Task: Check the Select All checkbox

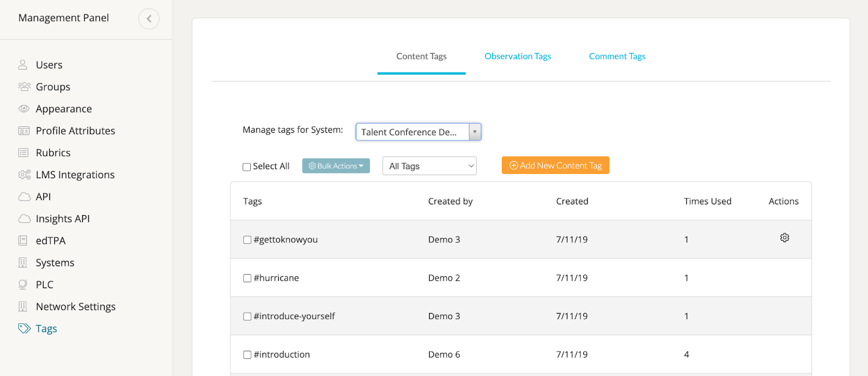Action: pos(247,167)
